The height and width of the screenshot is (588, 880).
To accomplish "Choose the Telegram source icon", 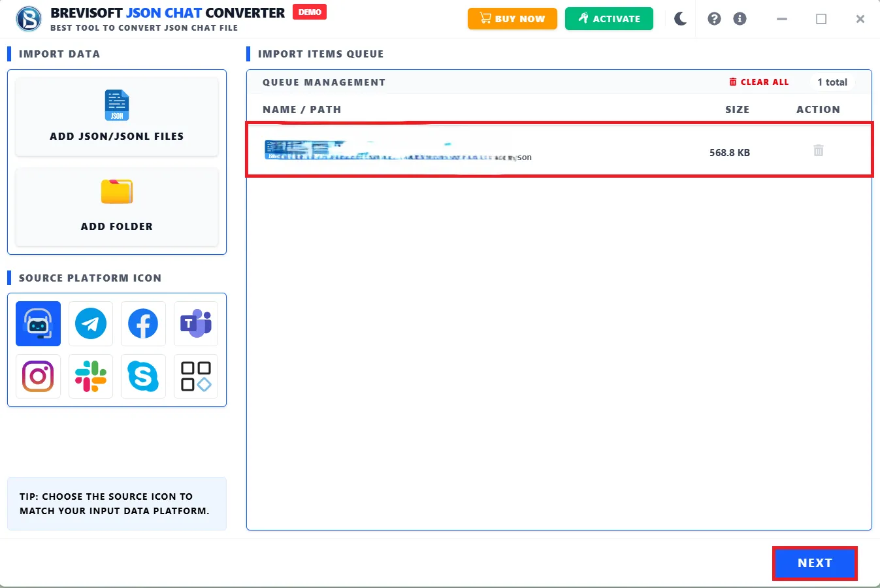I will pyautogui.click(x=91, y=323).
